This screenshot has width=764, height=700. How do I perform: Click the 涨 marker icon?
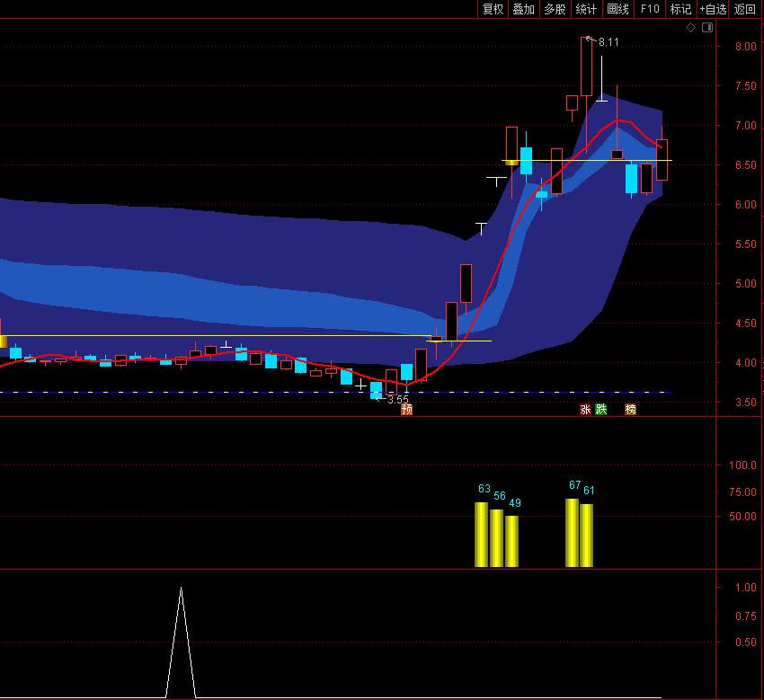(585, 409)
